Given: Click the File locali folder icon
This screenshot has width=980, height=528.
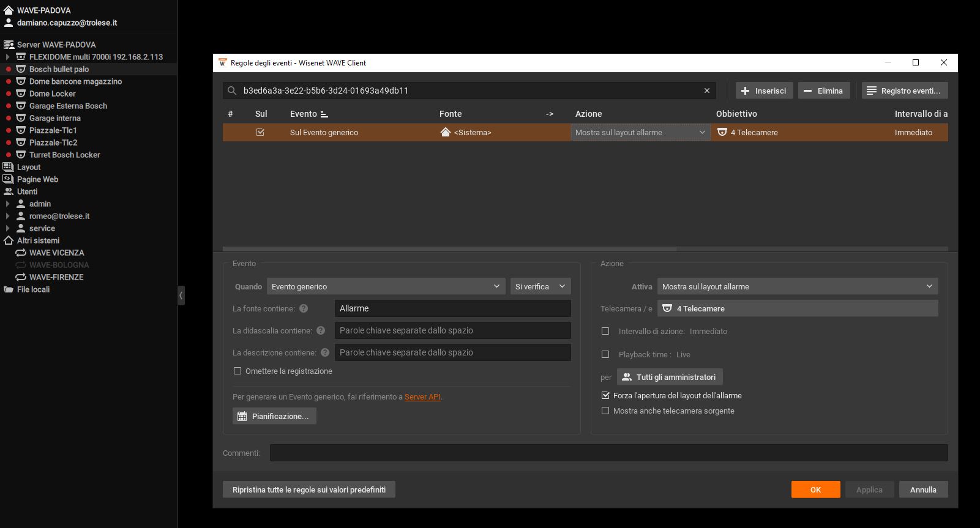Looking at the screenshot, I should (x=9, y=289).
